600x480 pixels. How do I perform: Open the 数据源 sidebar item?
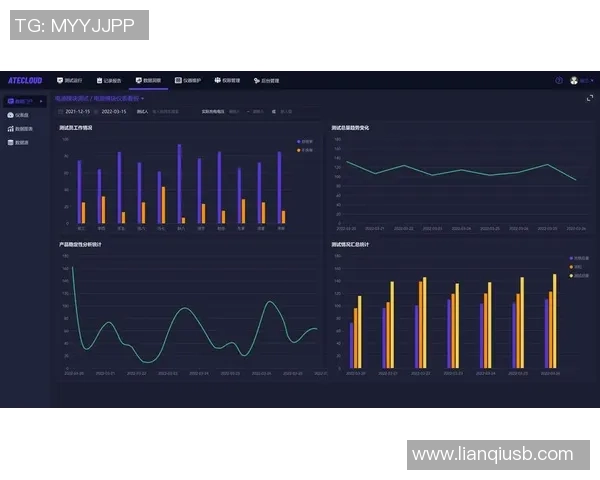19,142
